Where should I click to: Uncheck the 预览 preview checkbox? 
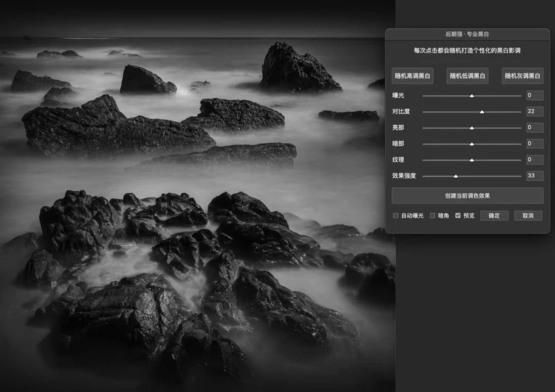tap(458, 216)
